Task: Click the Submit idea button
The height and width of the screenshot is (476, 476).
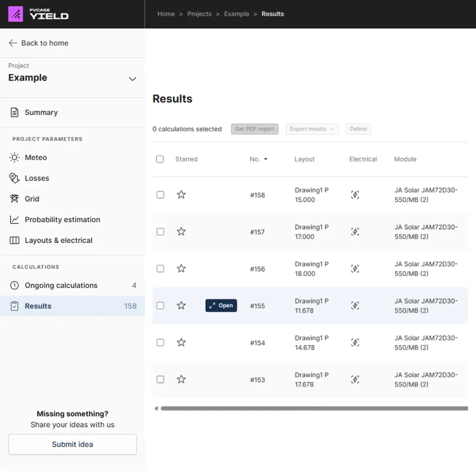Action: [x=72, y=444]
